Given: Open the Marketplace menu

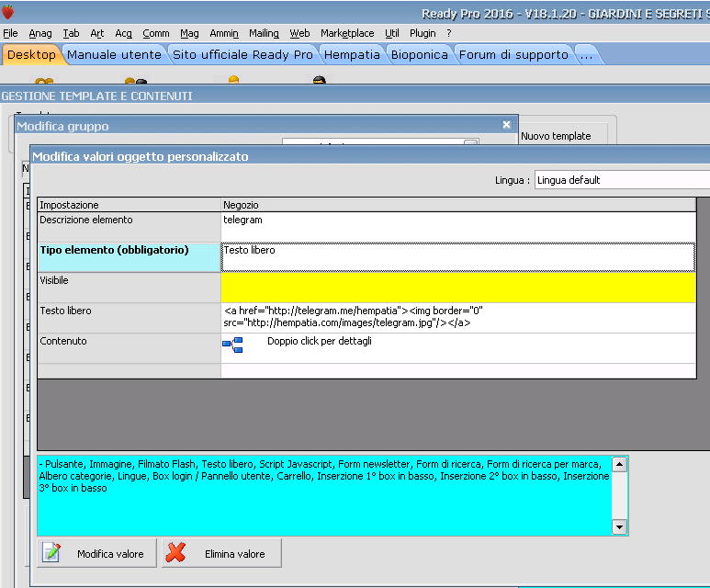Looking at the screenshot, I should (x=347, y=33).
